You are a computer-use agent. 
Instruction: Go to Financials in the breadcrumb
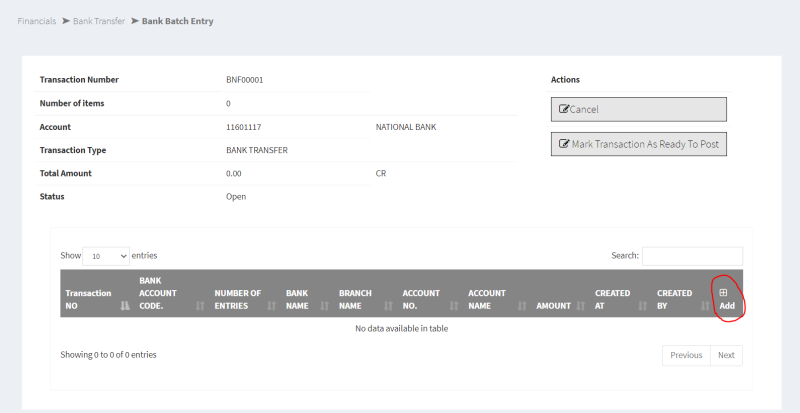coord(37,21)
